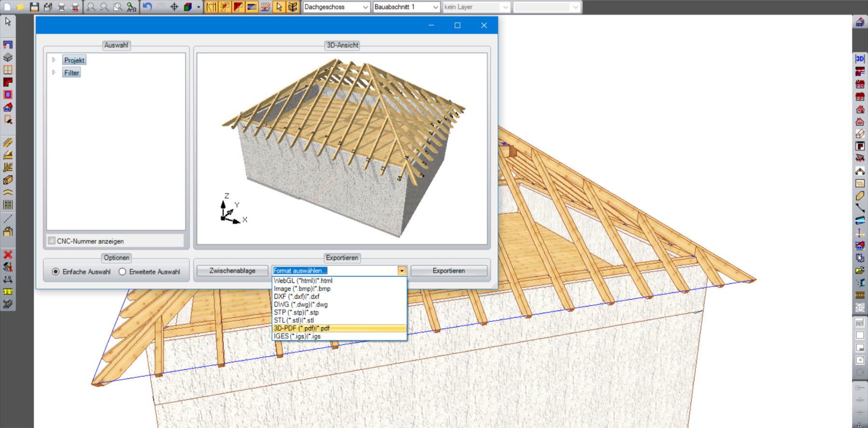
Task: Click the colored 3D cube icon
Action: [x=188, y=7]
